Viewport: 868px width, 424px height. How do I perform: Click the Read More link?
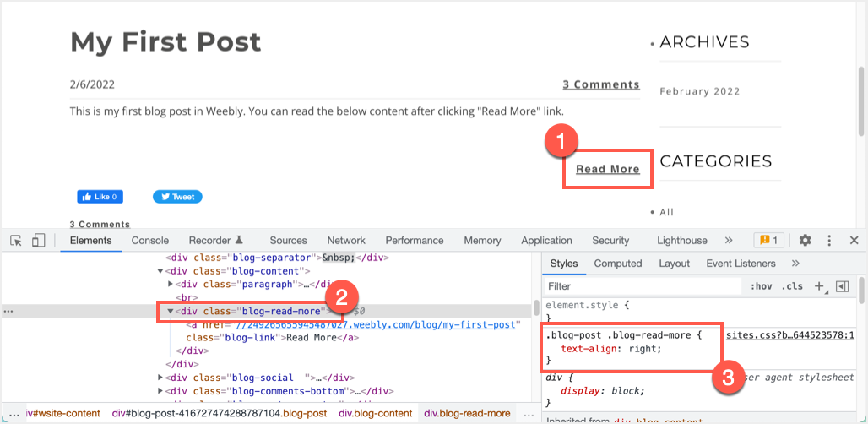(607, 169)
